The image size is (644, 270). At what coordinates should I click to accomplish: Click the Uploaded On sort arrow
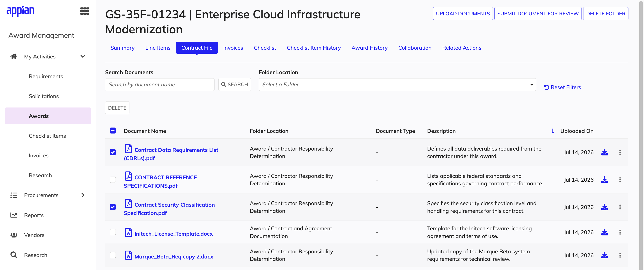[553, 131]
